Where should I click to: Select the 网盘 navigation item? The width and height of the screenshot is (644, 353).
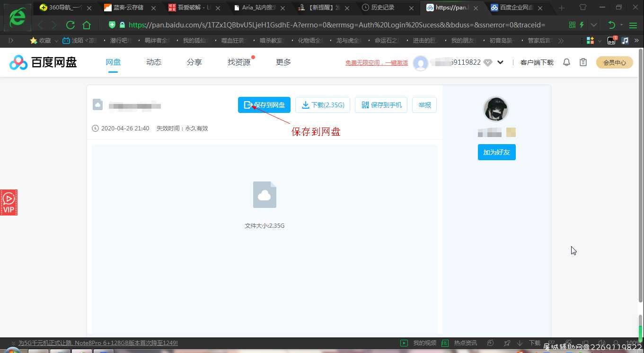point(113,62)
